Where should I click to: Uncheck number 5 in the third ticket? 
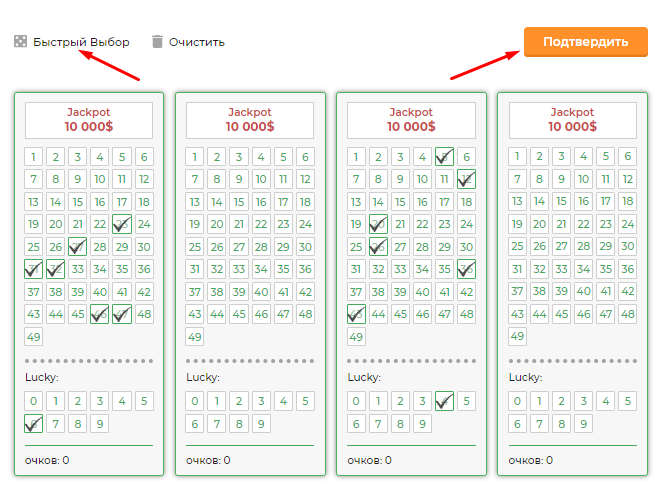coord(444,157)
